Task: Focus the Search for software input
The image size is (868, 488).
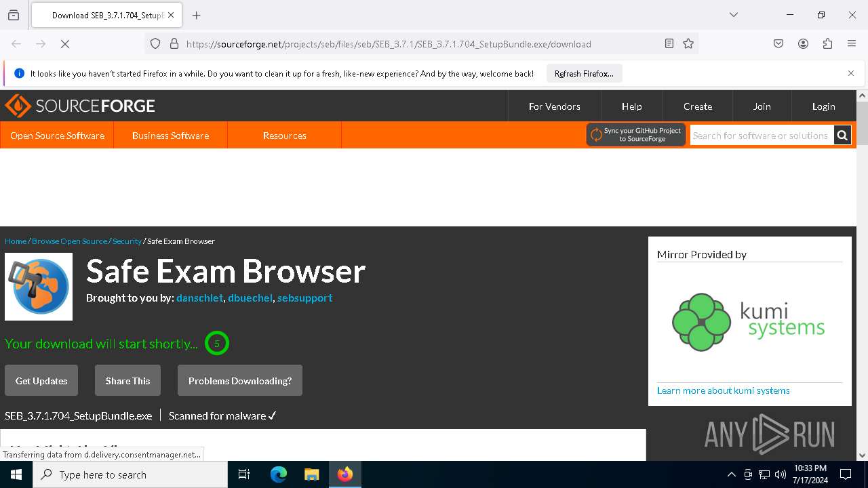Action: pyautogui.click(x=762, y=136)
